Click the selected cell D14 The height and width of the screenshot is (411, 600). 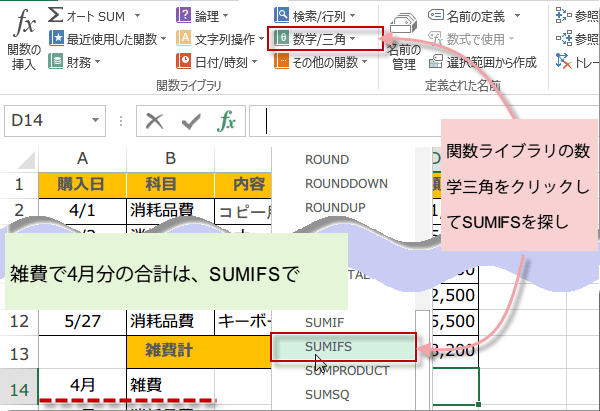click(x=455, y=386)
